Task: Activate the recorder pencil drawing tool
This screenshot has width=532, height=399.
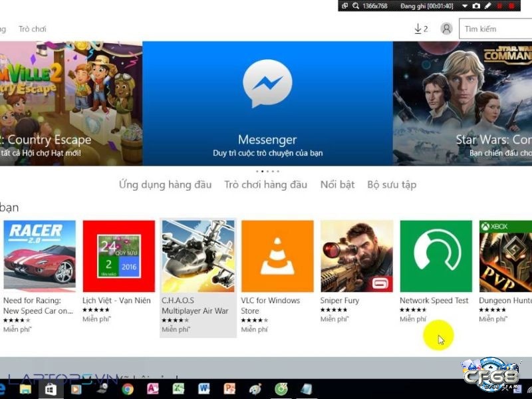Action: coord(488,6)
